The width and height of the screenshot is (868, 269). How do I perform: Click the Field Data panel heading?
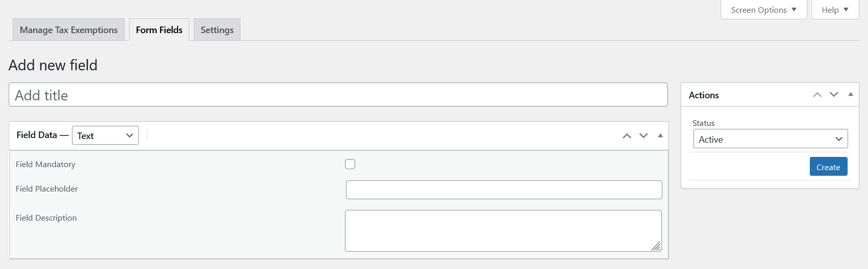[37, 135]
